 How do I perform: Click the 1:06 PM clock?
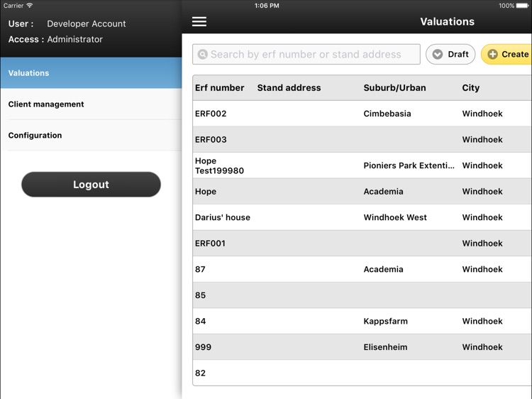click(x=267, y=6)
